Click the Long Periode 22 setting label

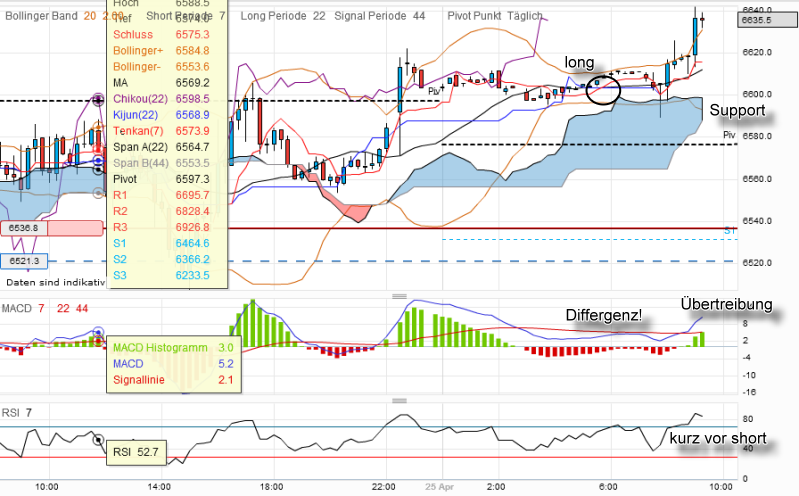click(283, 16)
